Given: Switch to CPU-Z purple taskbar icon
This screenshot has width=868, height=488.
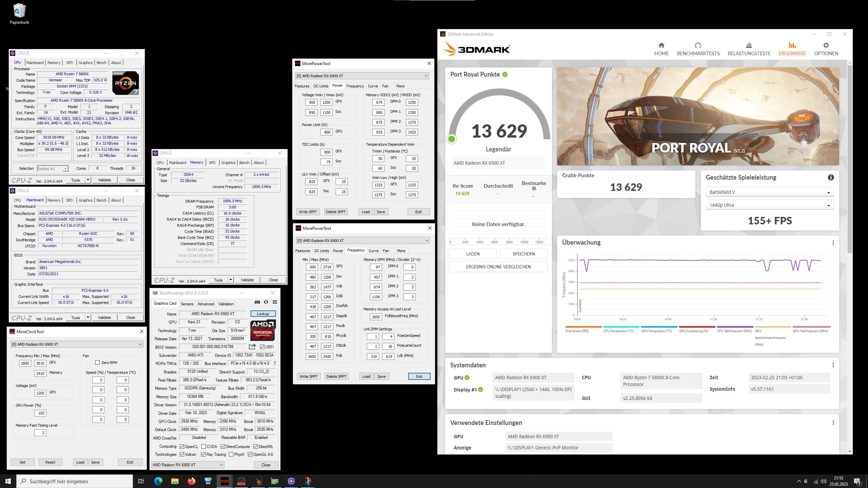Looking at the screenshot, I should 291,481.
